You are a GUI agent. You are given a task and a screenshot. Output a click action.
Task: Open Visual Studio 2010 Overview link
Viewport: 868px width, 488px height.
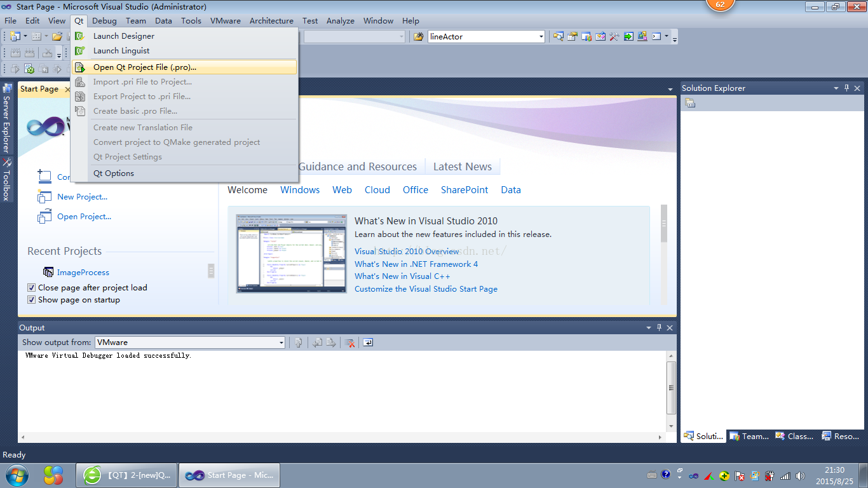[407, 252]
